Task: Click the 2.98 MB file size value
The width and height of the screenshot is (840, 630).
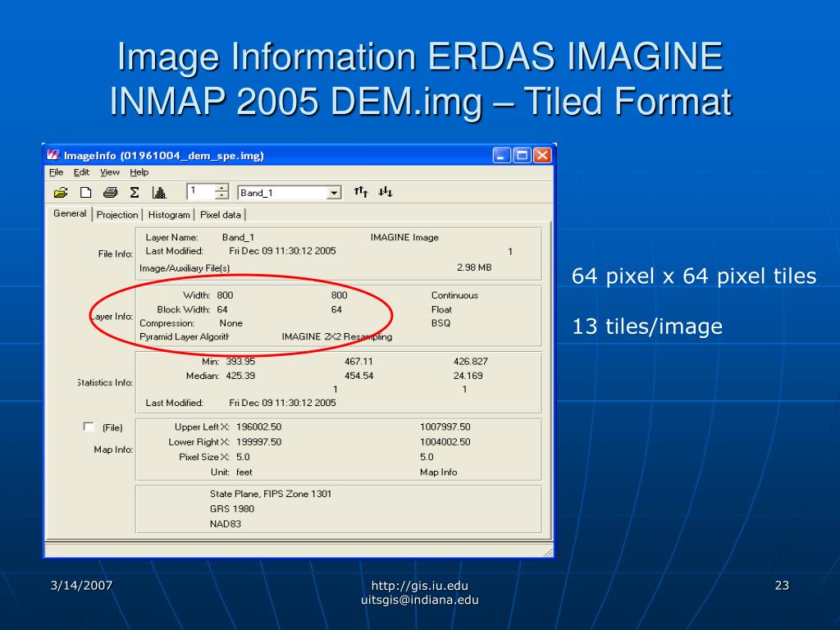Action: click(474, 267)
